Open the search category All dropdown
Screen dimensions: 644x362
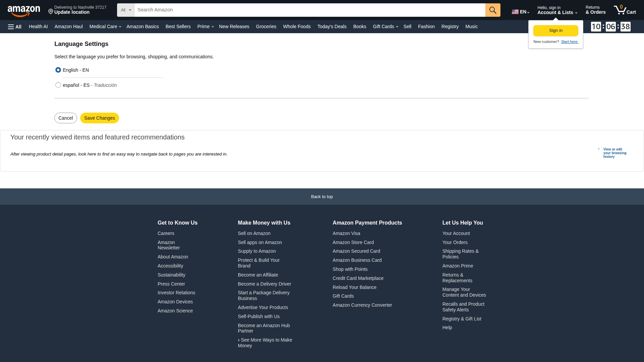126,10
